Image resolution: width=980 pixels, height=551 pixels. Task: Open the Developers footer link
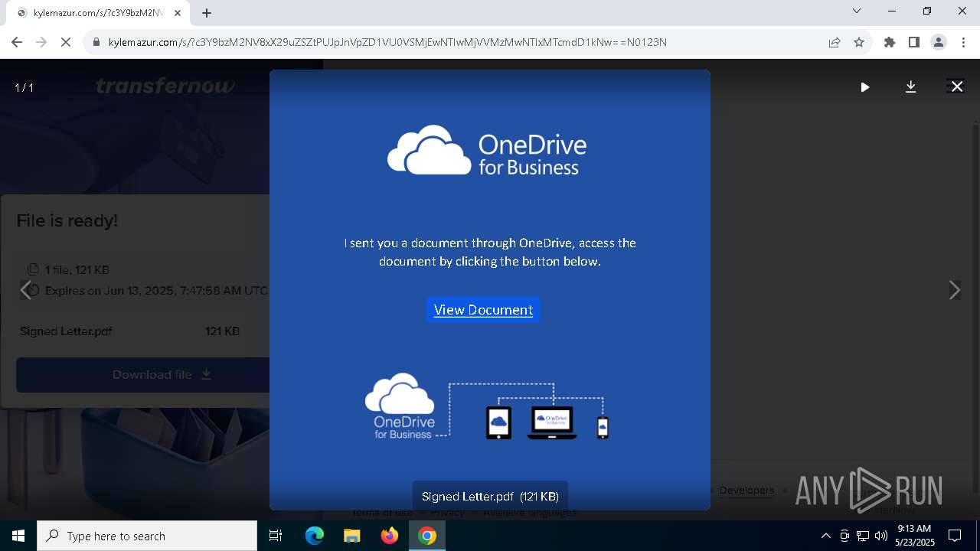[x=746, y=490]
